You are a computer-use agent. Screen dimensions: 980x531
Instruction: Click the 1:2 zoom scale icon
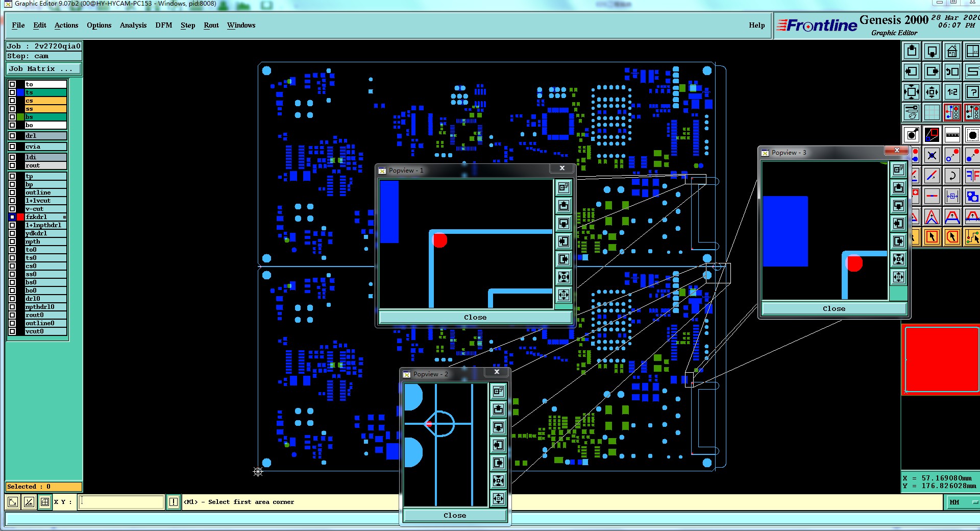[x=952, y=92]
